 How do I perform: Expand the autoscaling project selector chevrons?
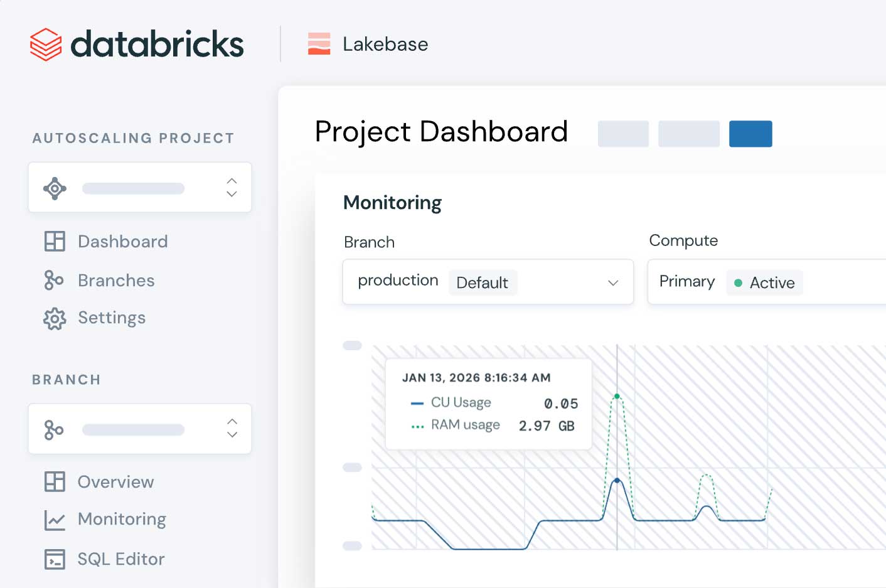pos(232,188)
